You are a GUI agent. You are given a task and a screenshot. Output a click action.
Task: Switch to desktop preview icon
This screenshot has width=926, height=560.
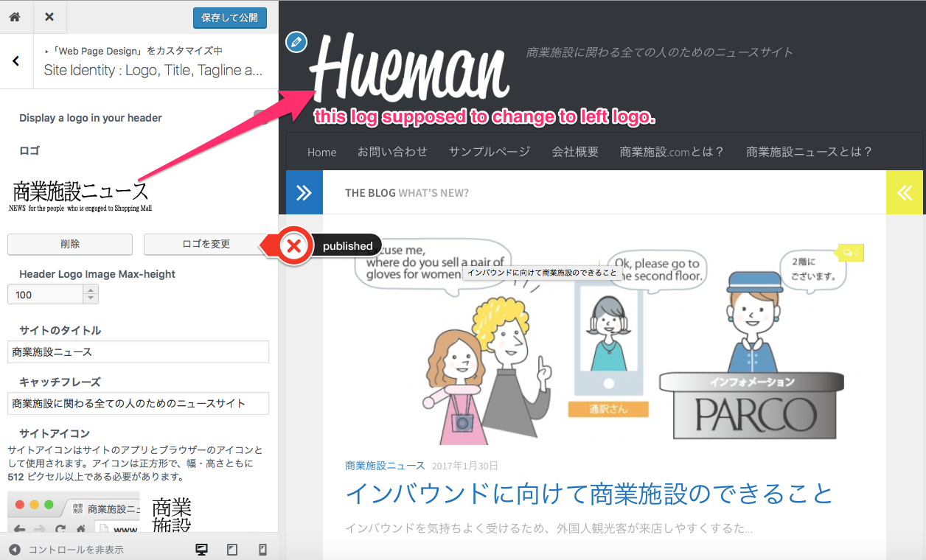point(200,550)
